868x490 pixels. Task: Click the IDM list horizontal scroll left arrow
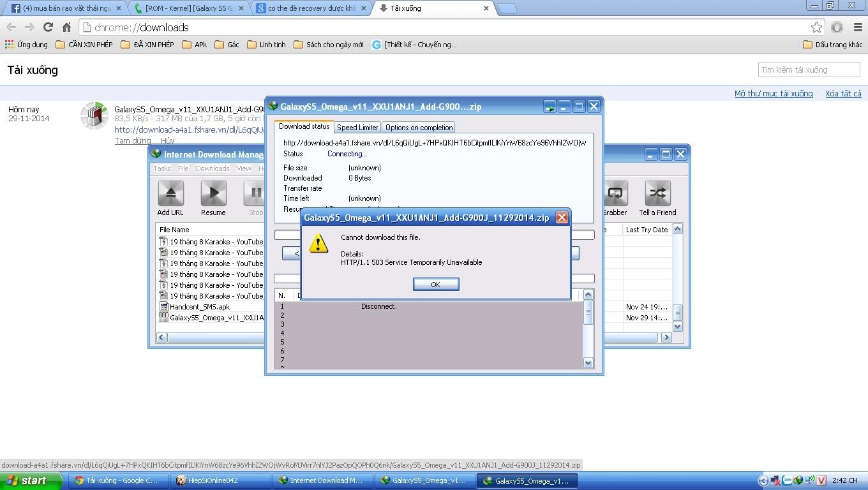[x=161, y=338]
